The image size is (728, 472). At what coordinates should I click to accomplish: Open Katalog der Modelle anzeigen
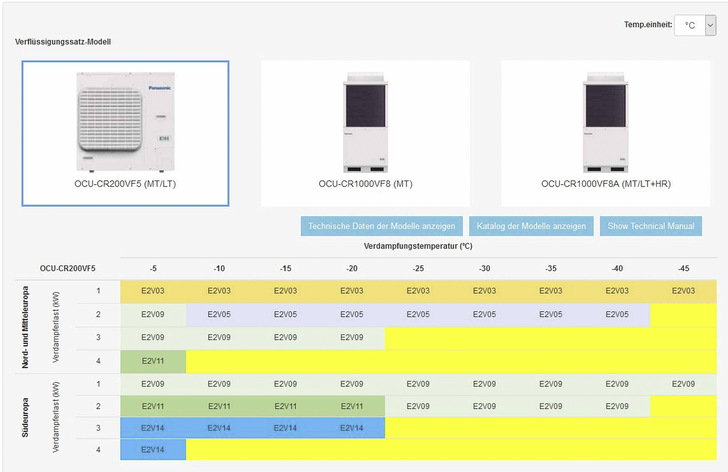[x=531, y=226]
